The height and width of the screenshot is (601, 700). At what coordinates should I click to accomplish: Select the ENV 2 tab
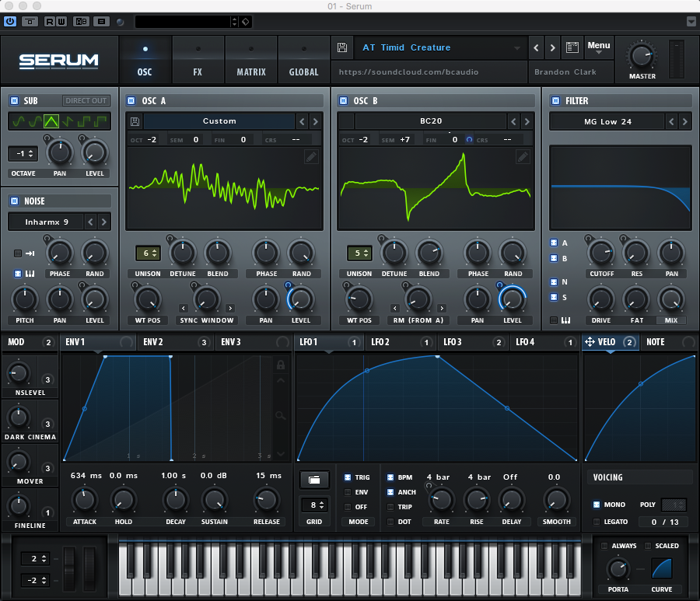tap(176, 342)
